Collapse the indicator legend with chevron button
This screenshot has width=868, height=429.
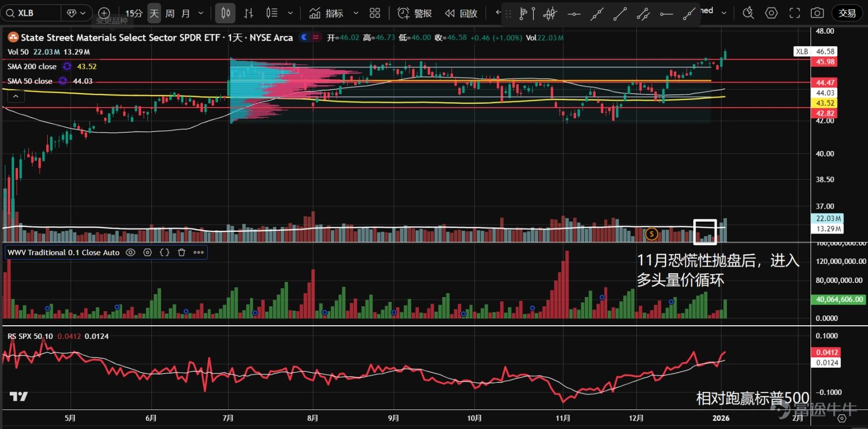[16, 97]
